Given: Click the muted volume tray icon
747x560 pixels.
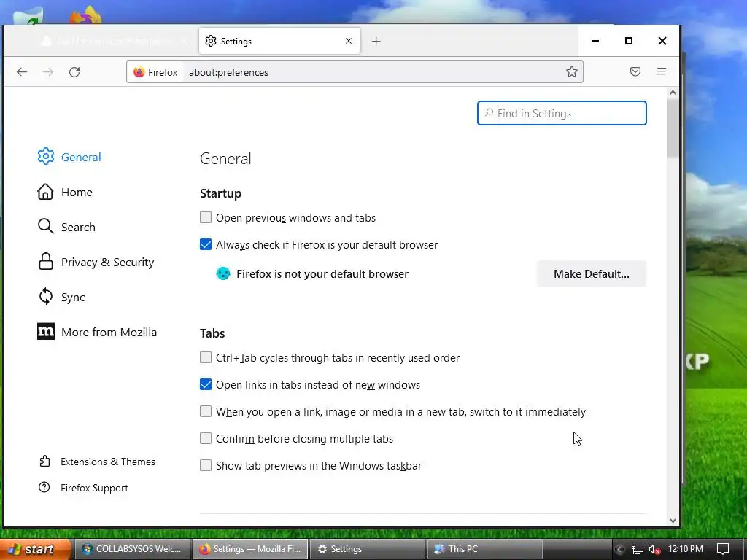Looking at the screenshot, I should [654, 550].
